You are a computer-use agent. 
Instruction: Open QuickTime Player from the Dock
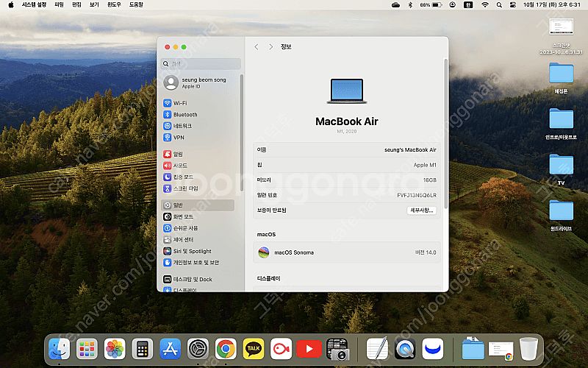(x=405, y=349)
